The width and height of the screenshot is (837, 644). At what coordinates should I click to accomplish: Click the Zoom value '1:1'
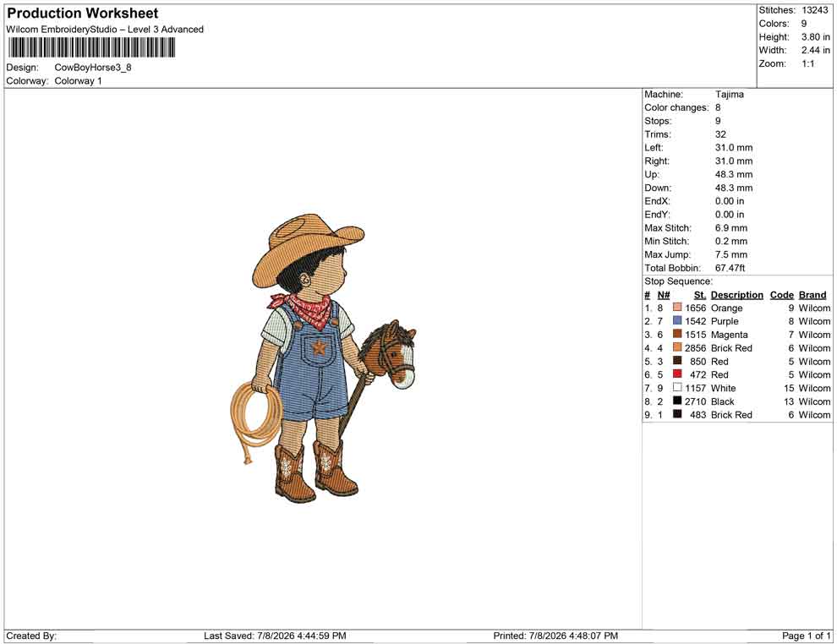point(808,63)
